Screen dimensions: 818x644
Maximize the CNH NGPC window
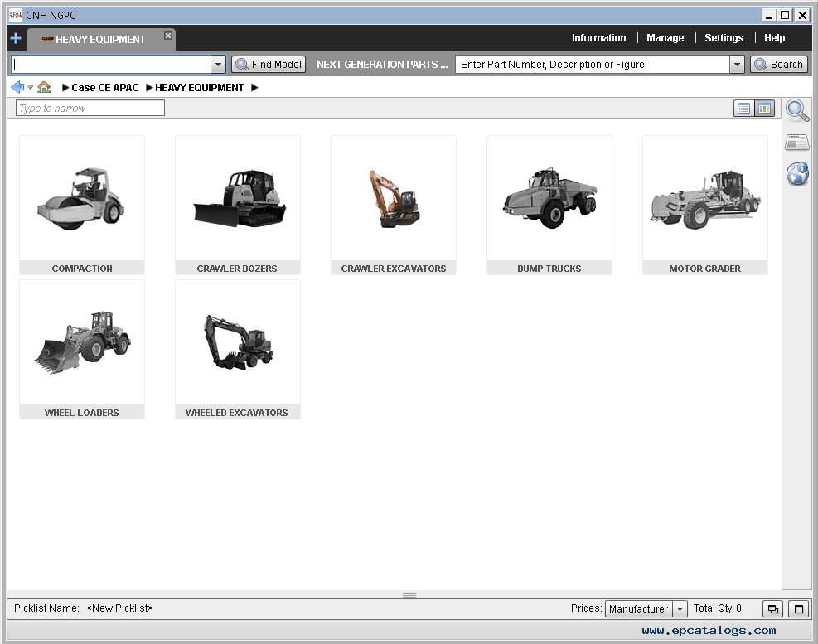point(785,15)
